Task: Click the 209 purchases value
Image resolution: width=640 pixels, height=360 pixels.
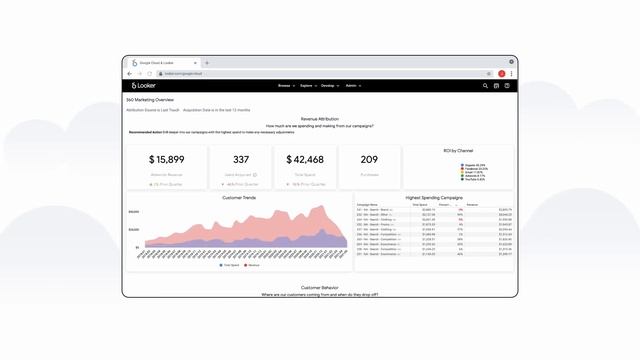Action: point(369,160)
